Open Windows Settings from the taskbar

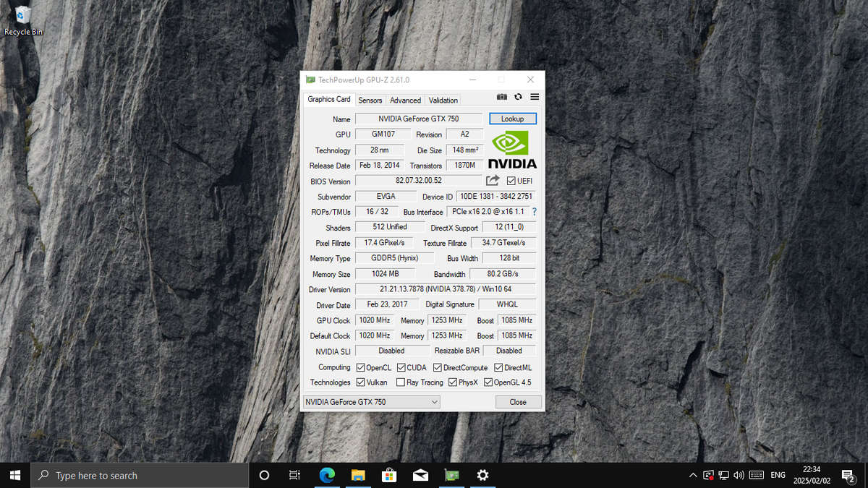click(482, 475)
